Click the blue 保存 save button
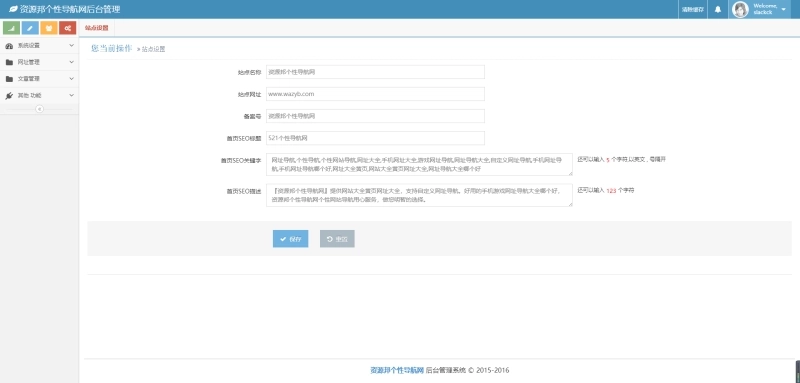Screen dimensions: 800x383 pyautogui.click(x=290, y=239)
